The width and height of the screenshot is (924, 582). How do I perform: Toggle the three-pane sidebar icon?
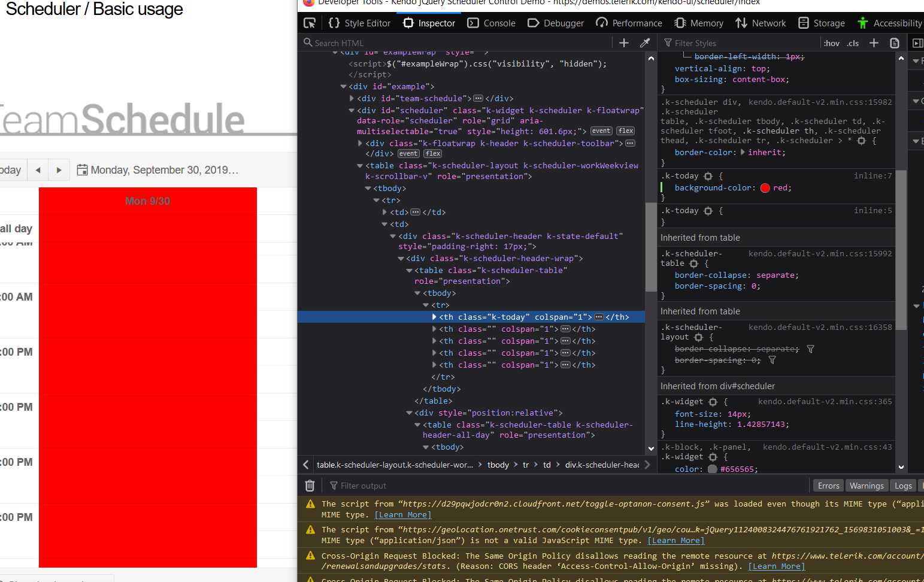pos(917,43)
